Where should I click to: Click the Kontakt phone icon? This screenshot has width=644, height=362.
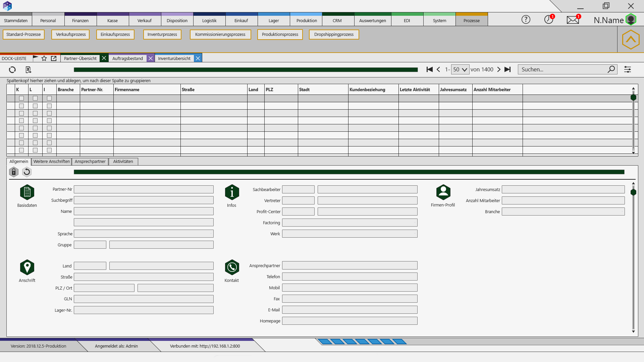click(x=232, y=267)
